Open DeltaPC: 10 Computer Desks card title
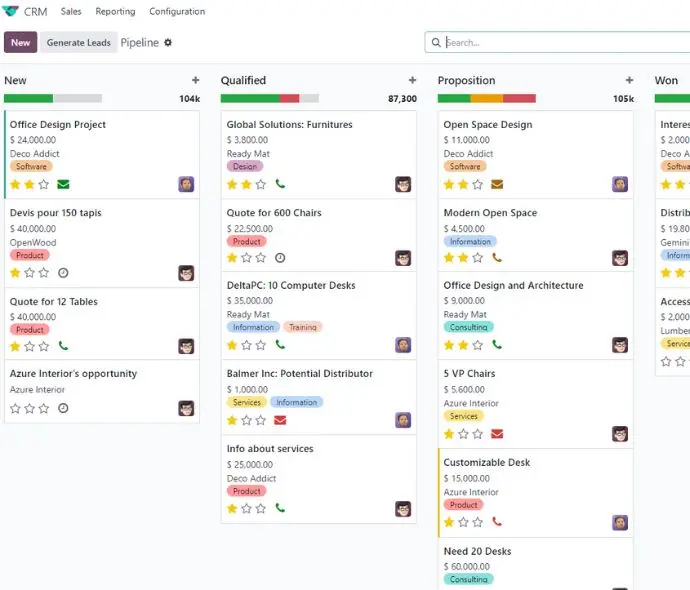690x590 pixels. (291, 285)
